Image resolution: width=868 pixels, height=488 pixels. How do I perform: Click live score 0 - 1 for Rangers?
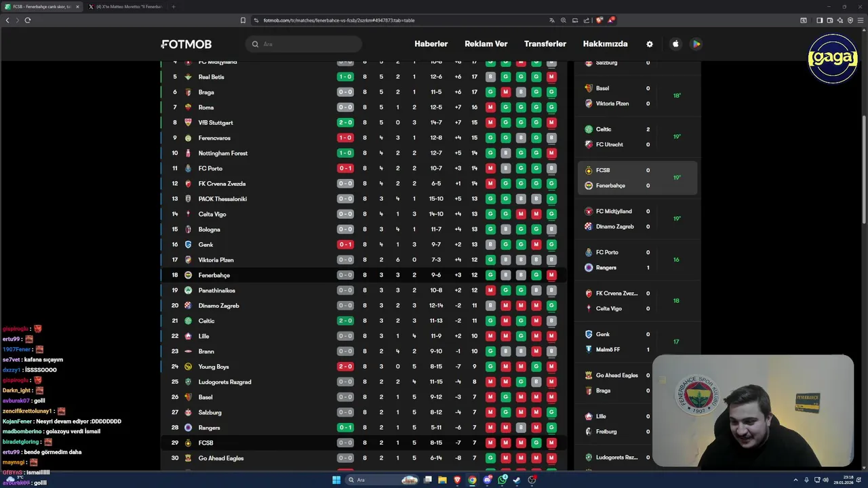click(x=345, y=428)
